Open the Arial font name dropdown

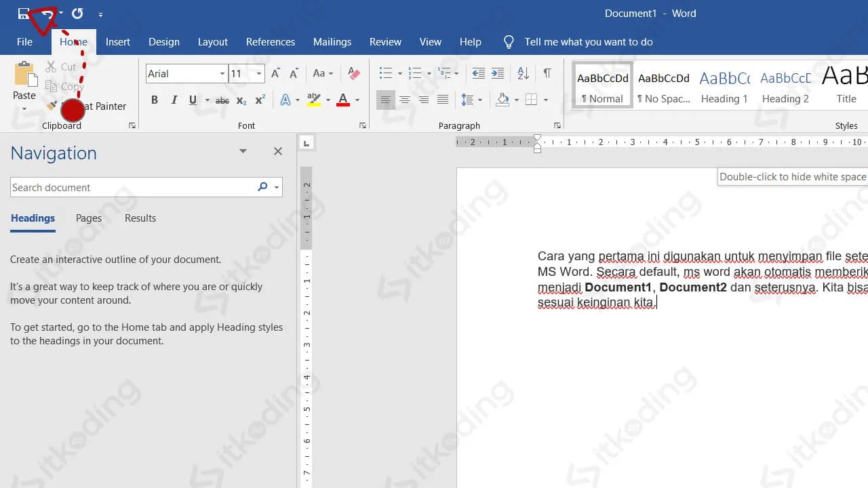pyautogui.click(x=222, y=74)
